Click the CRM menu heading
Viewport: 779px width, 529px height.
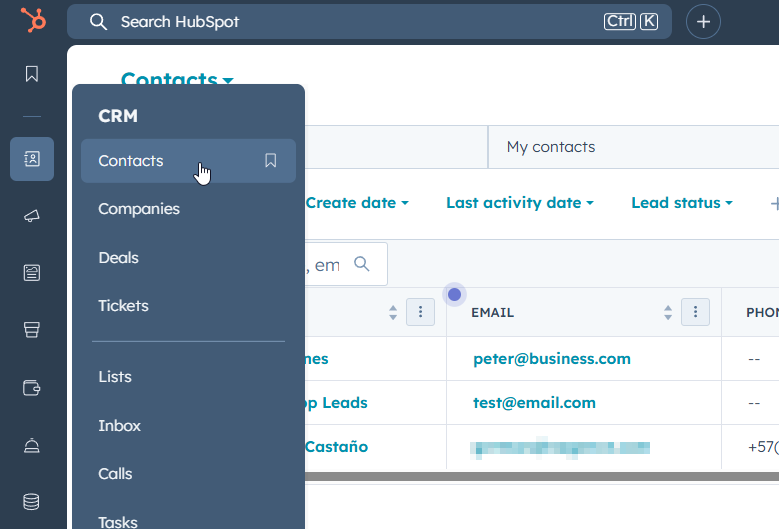click(118, 116)
